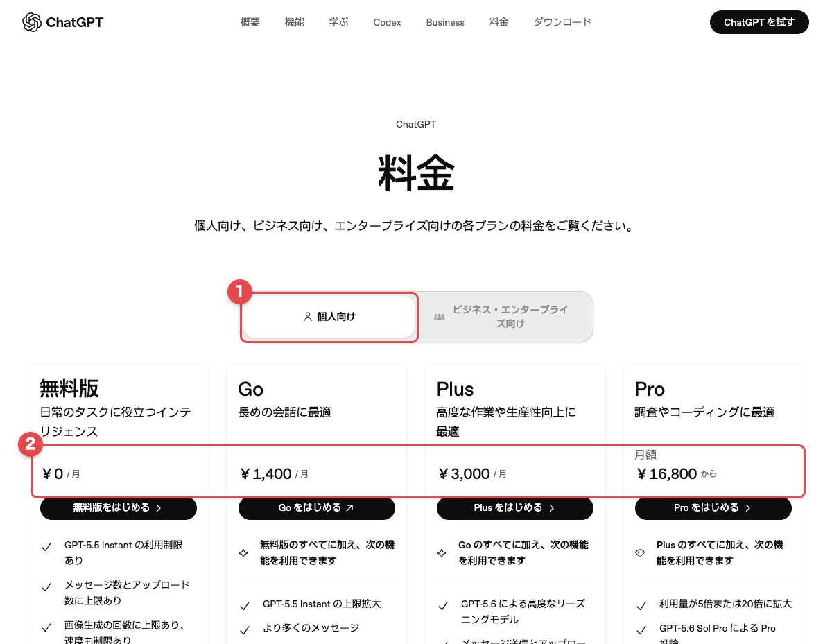Switch to ビジネス・エンタープライズ向け tab
The height and width of the screenshot is (644, 832).
pyautogui.click(x=505, y=317)
